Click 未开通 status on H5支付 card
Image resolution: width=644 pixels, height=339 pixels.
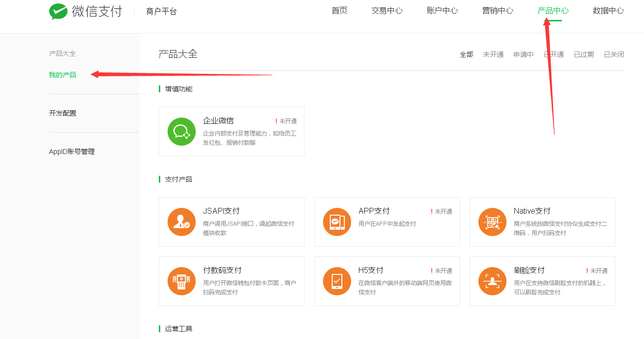pyautogui.click(x=441, y=271)
